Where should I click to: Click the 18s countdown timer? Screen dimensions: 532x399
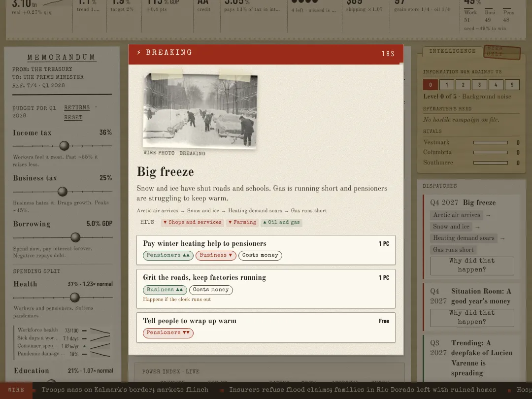[388, 54]
